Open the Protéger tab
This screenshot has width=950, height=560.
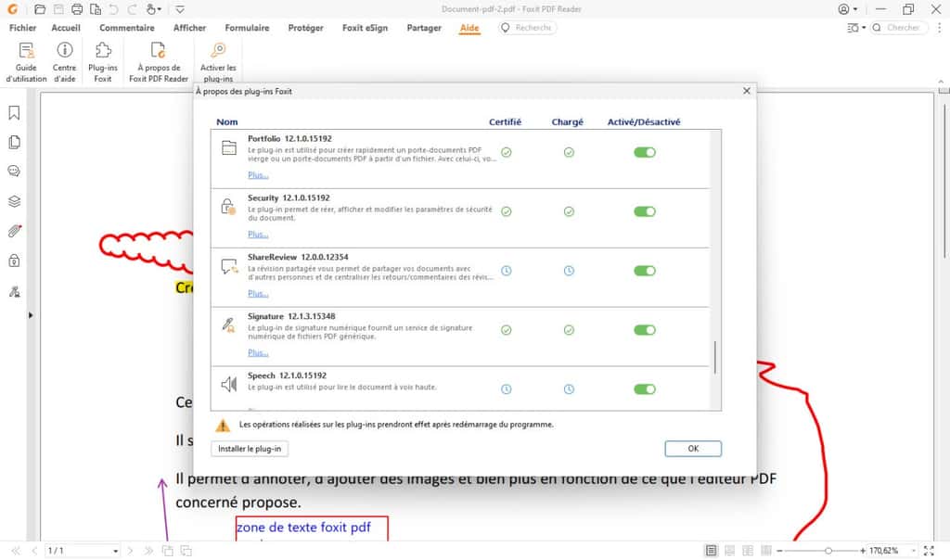pyautogui.click(x=306, y=28)
